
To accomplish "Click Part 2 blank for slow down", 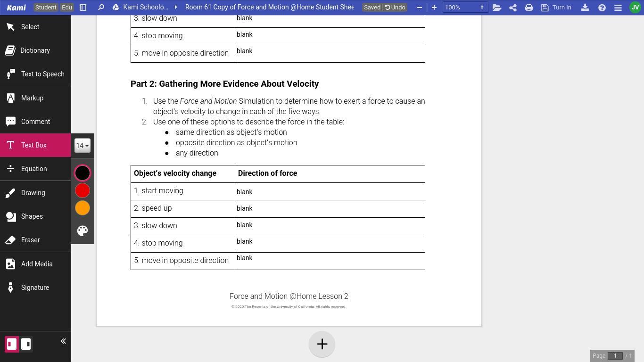I will click(x=330, y=226).
